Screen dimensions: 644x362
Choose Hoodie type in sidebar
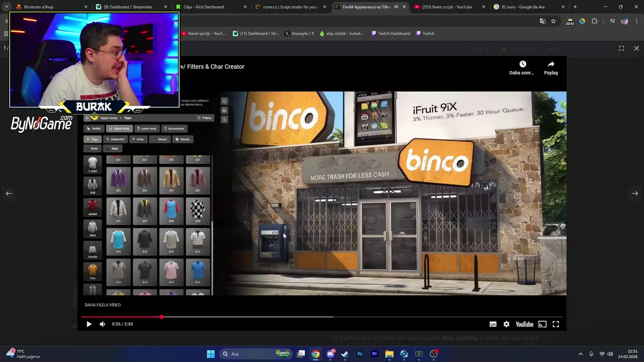pos(93,250)
